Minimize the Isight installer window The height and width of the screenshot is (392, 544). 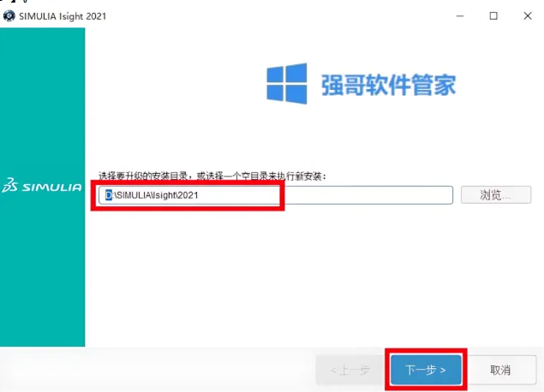click(x=460, y=16)
